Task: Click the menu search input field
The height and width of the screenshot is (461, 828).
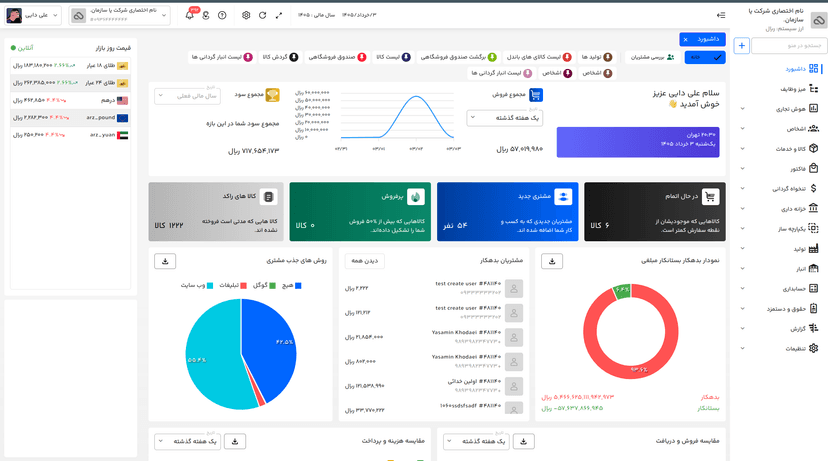Action: click(787, 46)
